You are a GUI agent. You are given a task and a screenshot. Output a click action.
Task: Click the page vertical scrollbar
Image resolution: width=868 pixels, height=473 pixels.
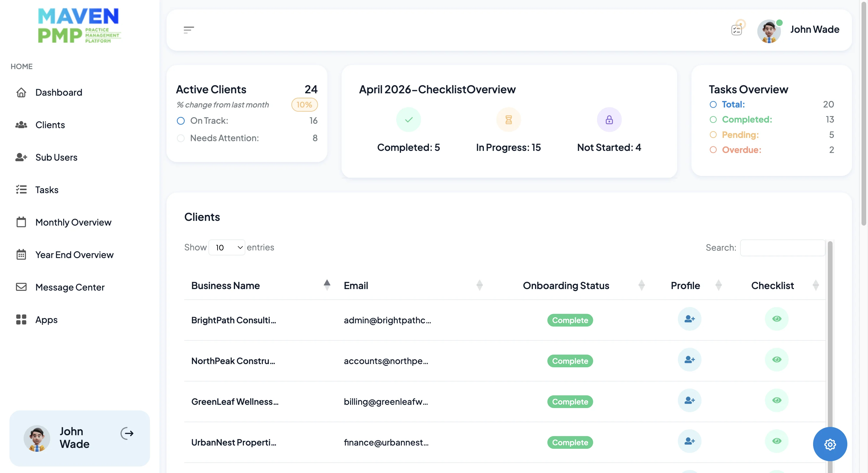(863, 115)
